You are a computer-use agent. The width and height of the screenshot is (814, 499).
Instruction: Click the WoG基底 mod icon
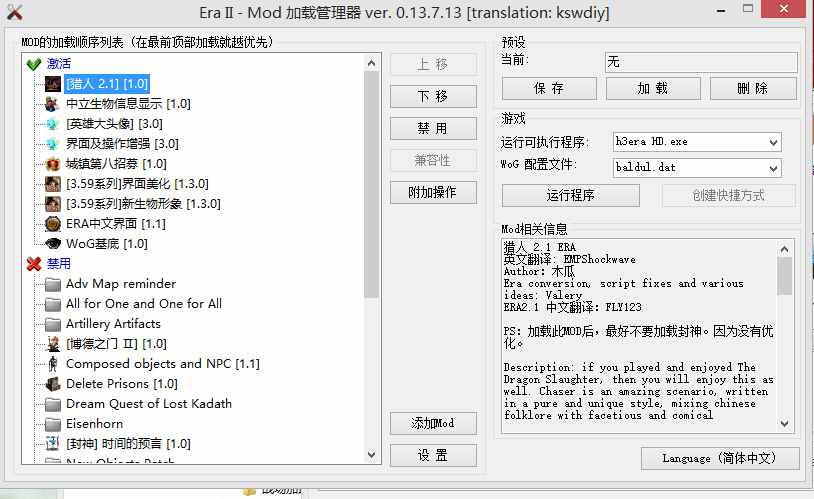52,244
